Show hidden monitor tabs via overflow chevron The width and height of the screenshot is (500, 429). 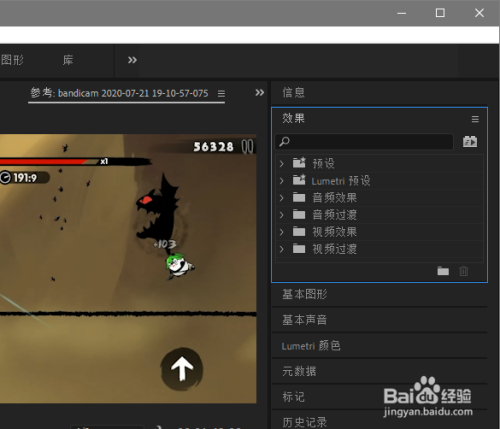(x=259, y=92)
